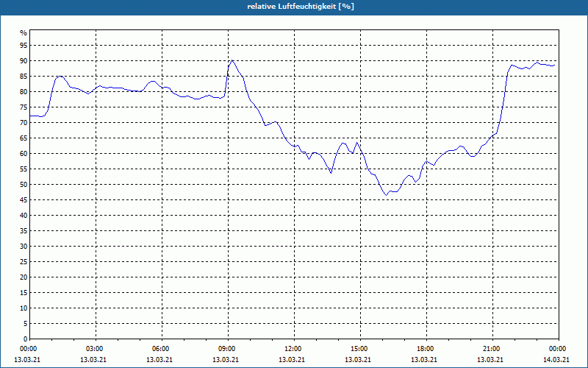Click the y-axis value '0'
The image size is (588, 368).
(26, 339)
